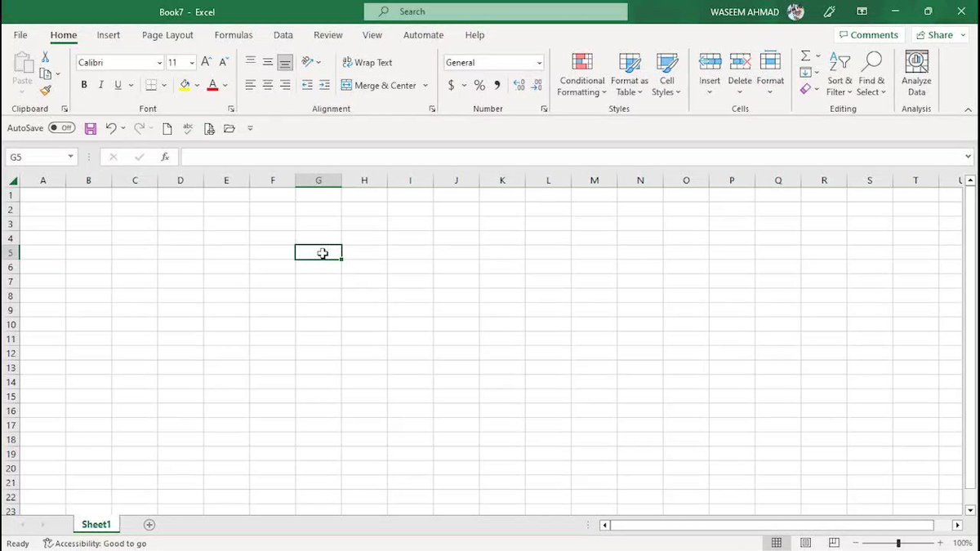Toggle Bold formatting
Image resolution: width=980 pixels, height=551 pixels.
(x=83, y=85)
